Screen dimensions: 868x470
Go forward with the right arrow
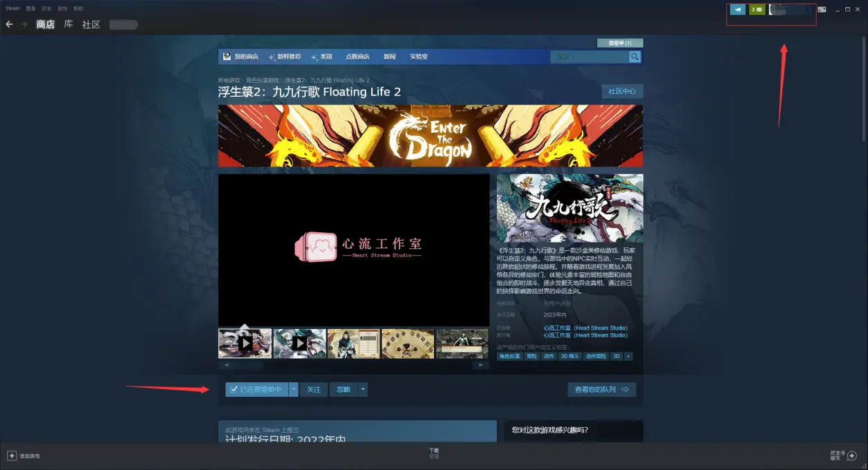pyautogui.click(x=24, y=24)
